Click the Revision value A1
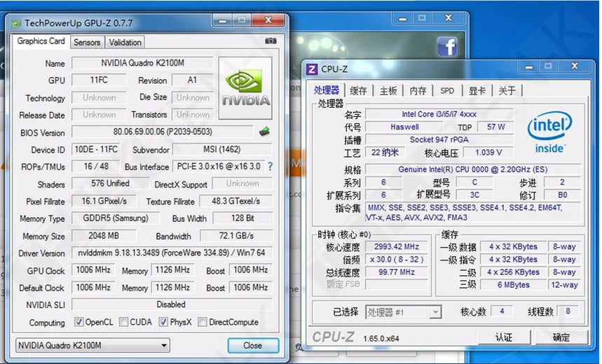Image resolution: width=602 pixels, height=364 pixels. coord(192,80)
